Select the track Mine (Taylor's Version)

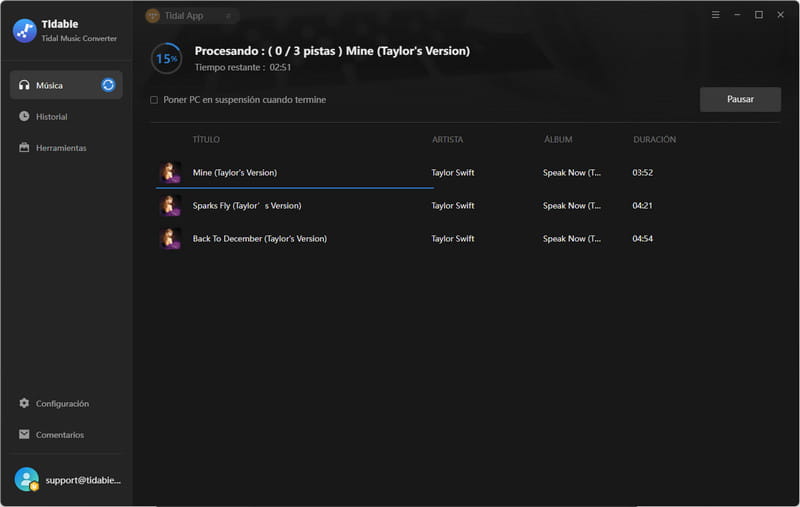[x=235, y=173]
